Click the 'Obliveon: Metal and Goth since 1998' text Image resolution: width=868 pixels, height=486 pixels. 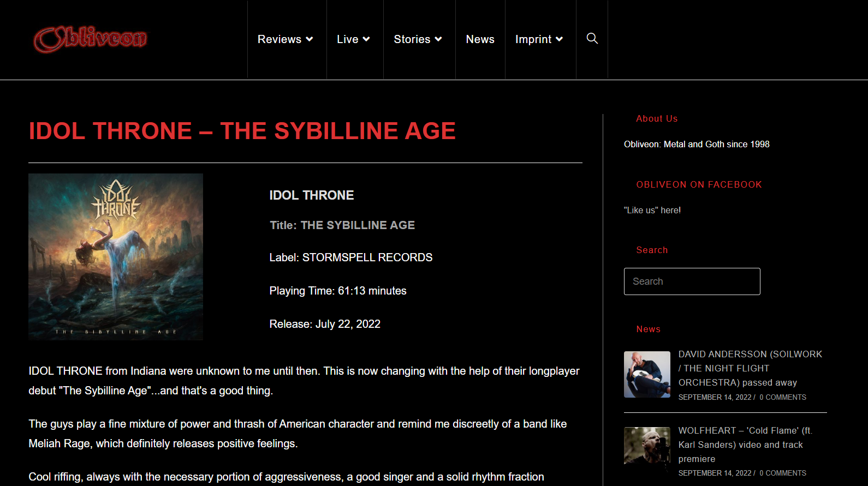697,144
